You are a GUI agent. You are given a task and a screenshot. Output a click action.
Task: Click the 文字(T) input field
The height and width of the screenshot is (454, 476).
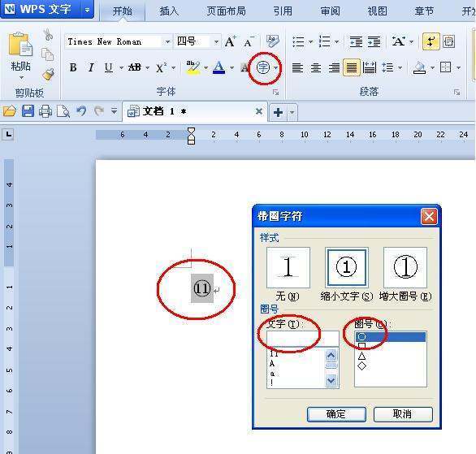click(303, 339)
